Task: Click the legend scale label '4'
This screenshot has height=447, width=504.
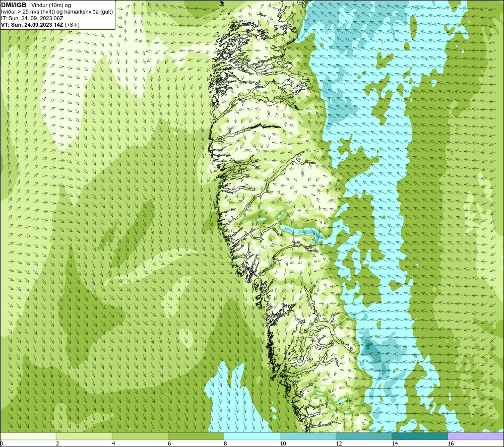Action: [x=113, y=443]
